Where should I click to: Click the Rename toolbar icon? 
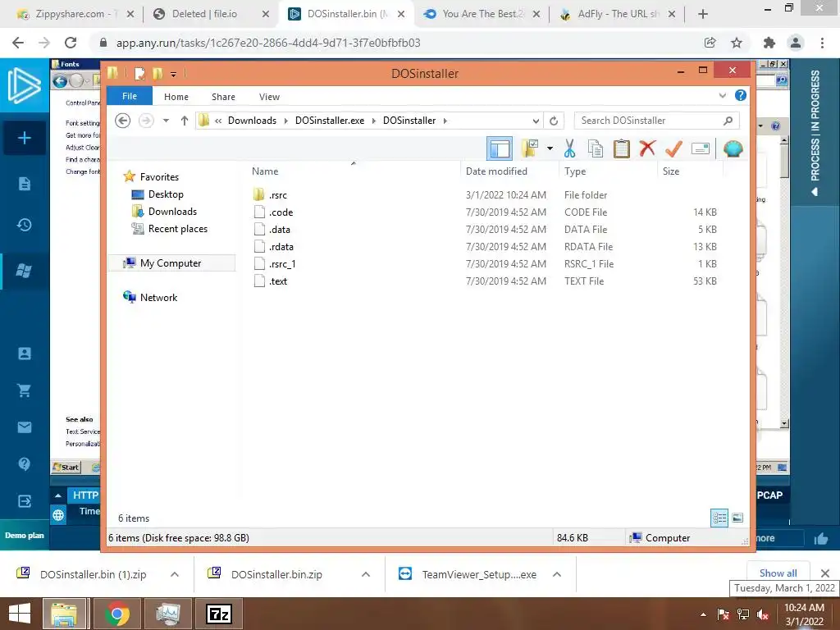pyautogui.click(x=701, y=148)
